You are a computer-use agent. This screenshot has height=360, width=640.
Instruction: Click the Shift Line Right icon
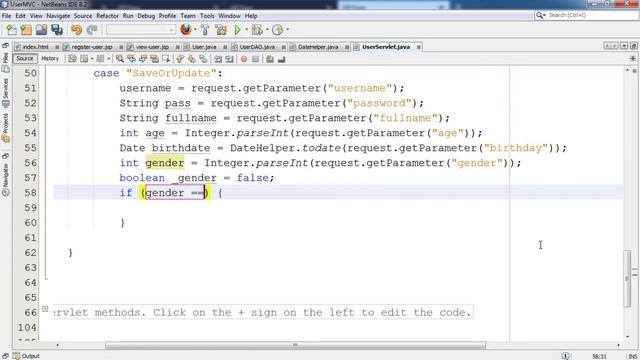pyautogui.click(x=229, y=59)
